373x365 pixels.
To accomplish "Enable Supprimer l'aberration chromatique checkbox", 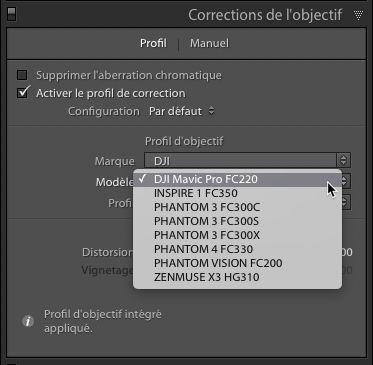I will click(x=22, y=75).
